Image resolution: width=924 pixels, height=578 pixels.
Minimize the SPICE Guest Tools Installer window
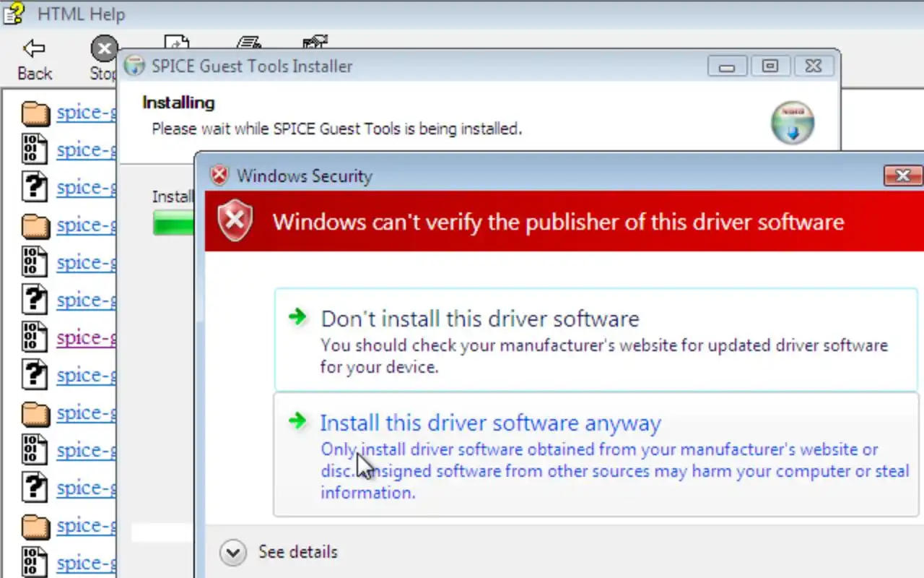[x=727, y=66]
